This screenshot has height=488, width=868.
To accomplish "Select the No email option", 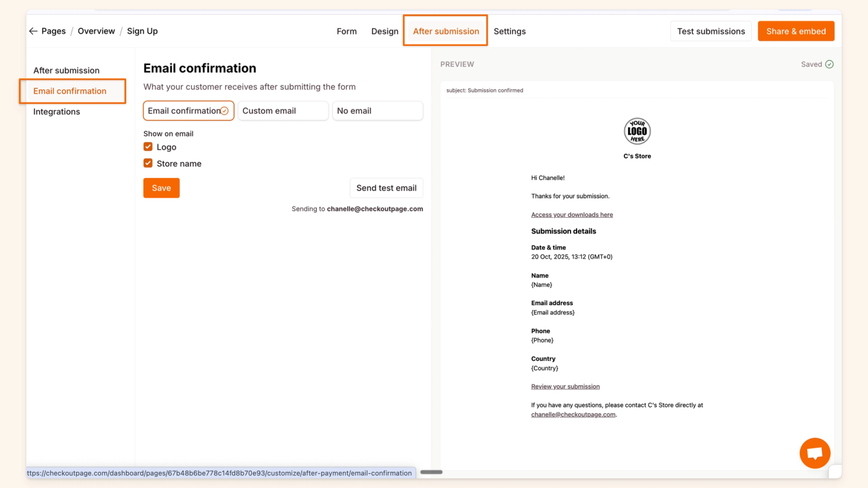I will (378, 111).
